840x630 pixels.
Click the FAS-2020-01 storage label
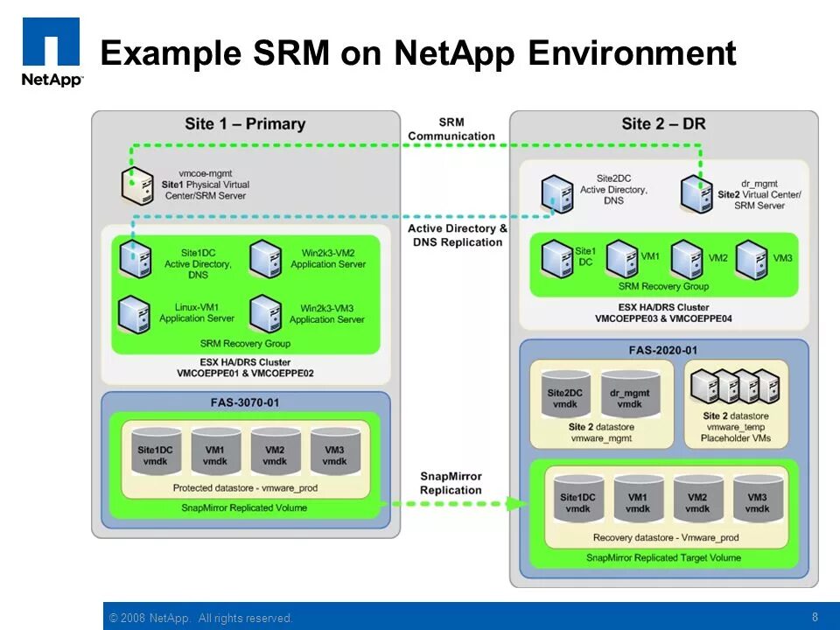(x=663, y=350)
